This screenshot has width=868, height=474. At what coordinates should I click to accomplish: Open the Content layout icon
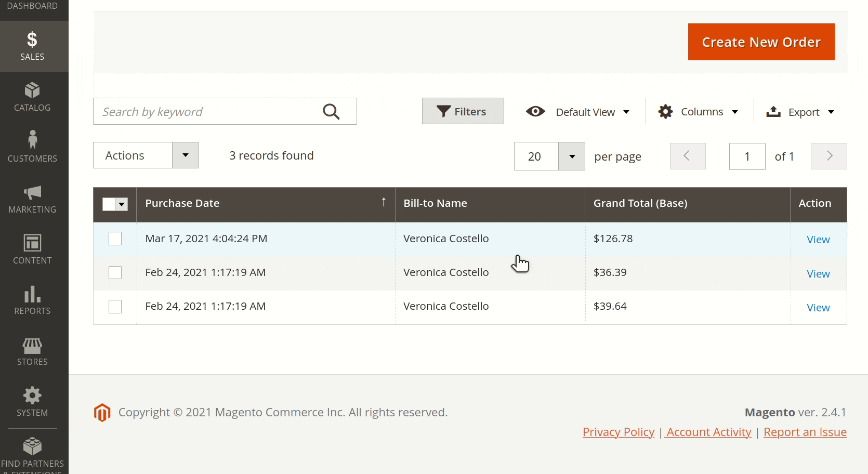tap(32, 243)
